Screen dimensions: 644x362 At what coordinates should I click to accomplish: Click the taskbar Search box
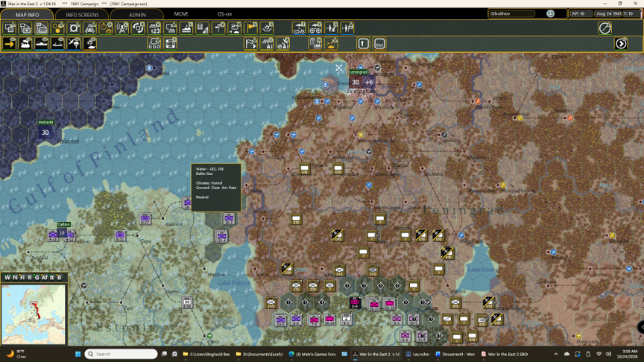tap(121, 354)
